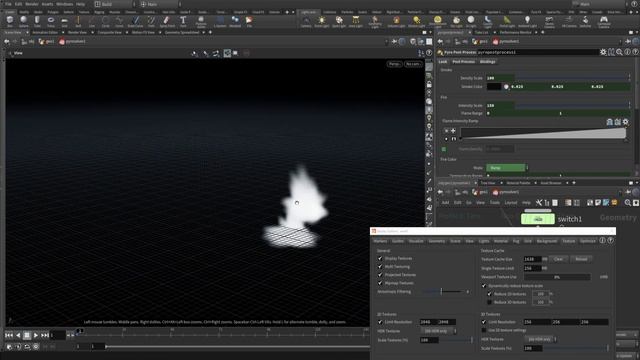Click the play forward button
640x360 pixels.
[x=36, y=335]
